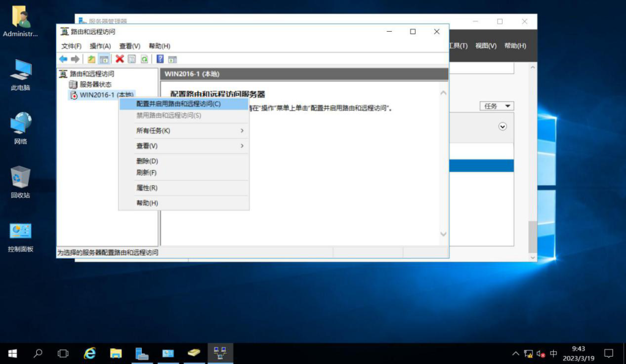Select the 路由和远程访问 root tree node

[x=92, y=74]
